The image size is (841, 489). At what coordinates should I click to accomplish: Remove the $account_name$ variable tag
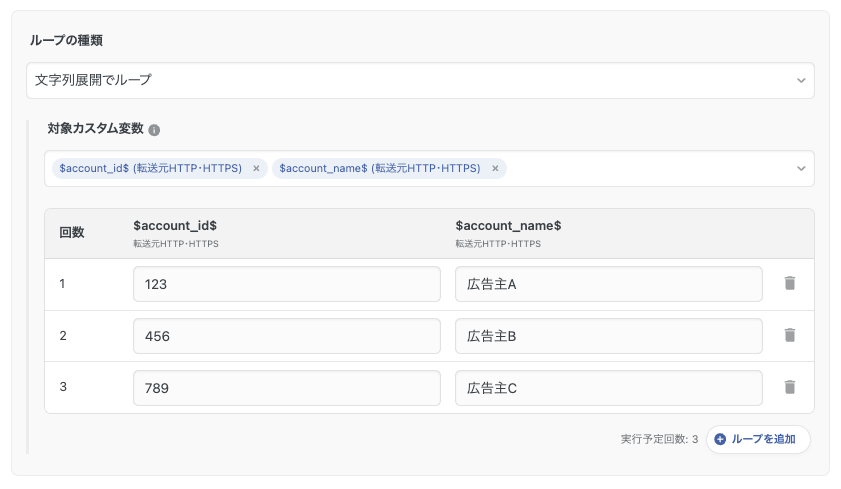click(x=495, y=169)
